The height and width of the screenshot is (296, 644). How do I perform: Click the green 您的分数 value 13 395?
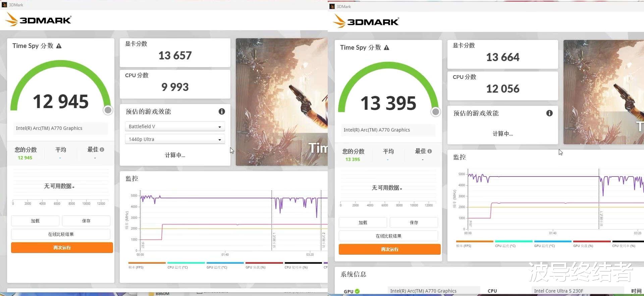pyautogui.click(x=353, y=159)
